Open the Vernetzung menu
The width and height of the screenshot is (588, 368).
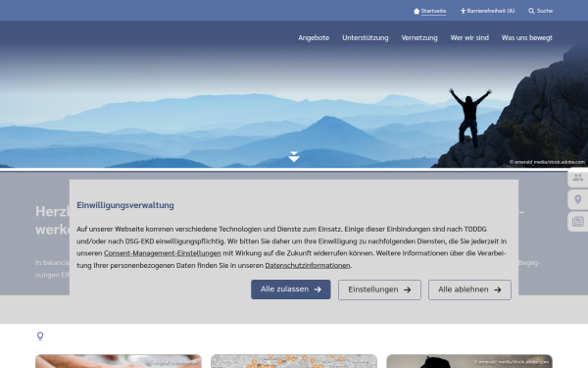coord(419,38)
